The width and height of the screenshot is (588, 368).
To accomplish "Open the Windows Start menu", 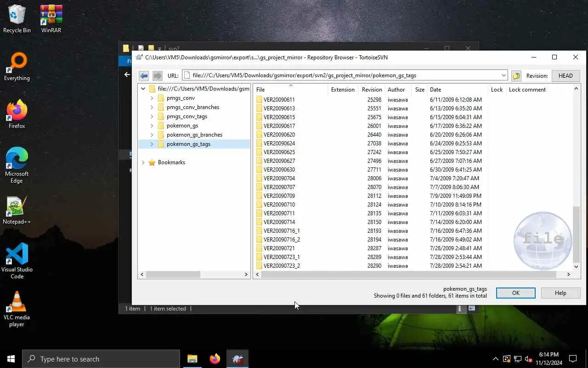I will [11, 359].
